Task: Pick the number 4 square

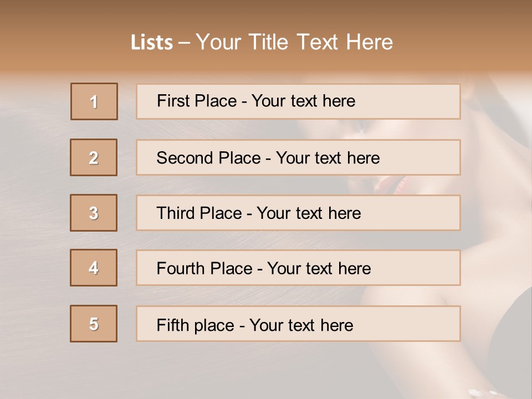Action: point(94,268)
